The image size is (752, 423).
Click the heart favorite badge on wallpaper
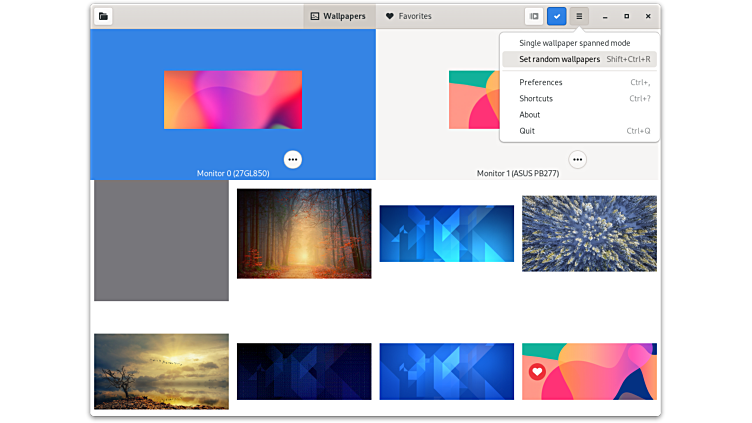point(537,372)
